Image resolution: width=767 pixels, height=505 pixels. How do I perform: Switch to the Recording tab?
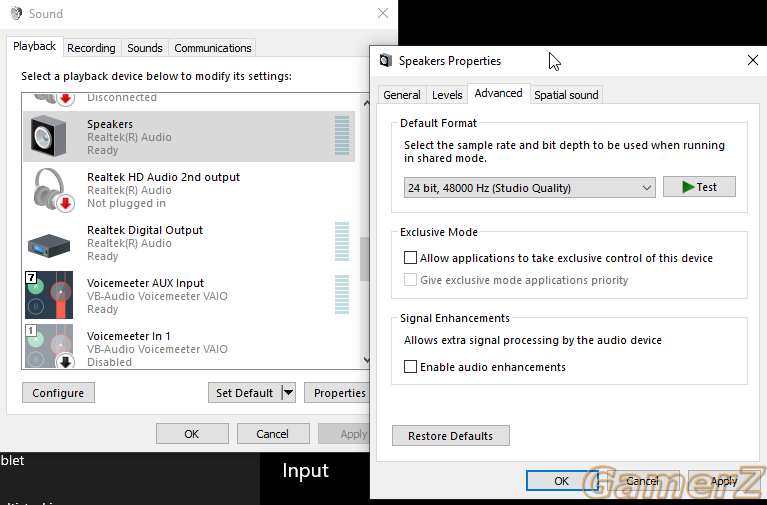[91, 48]
